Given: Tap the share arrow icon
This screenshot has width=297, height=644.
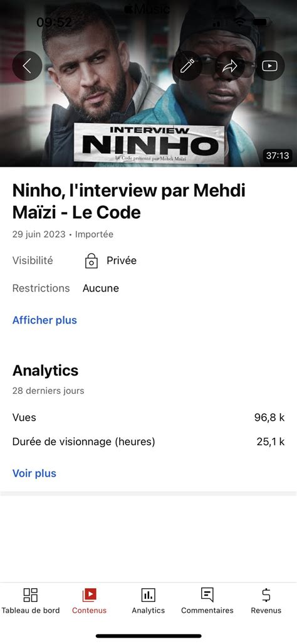Looking at the screenshot, I should (x=230, y=66).
